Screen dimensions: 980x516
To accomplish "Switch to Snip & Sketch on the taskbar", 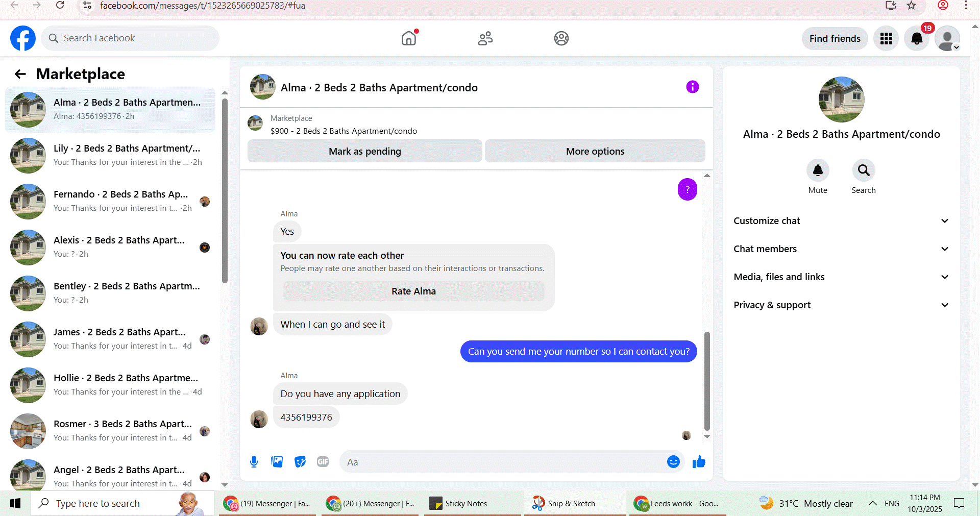I will (x=575, y=503).
